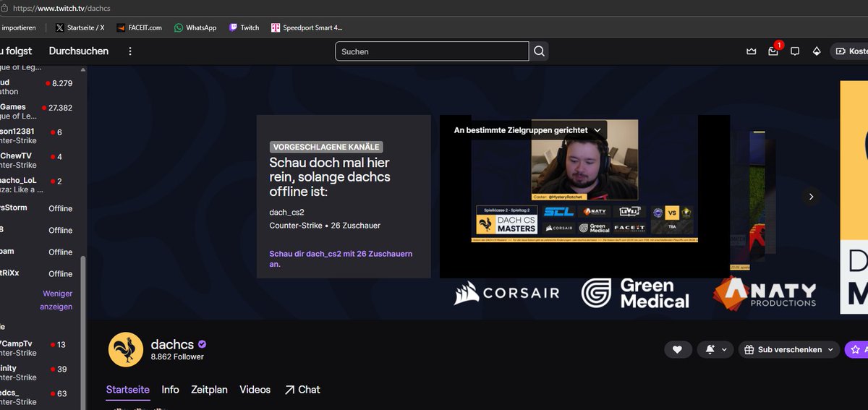Click the Chat arrow icon
Image resolution: width=868 pixels, height=410 pixels.
coord(289,390)
